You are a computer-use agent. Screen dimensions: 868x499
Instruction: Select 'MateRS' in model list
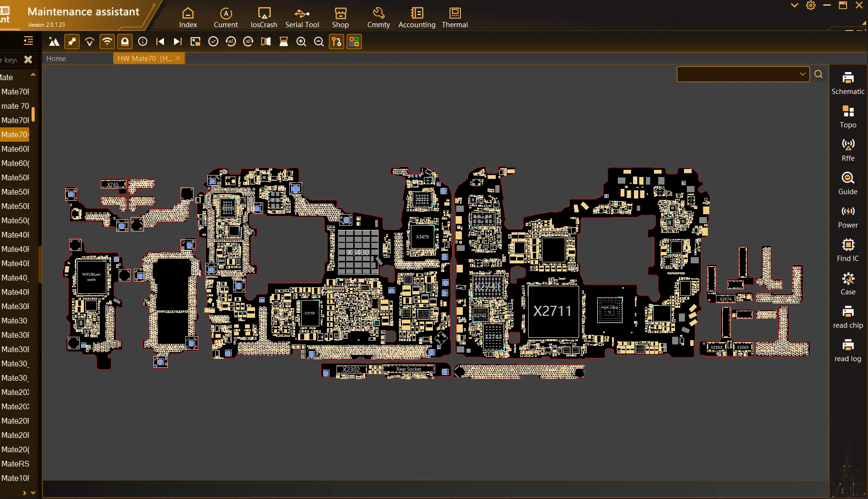pos(15,464)
